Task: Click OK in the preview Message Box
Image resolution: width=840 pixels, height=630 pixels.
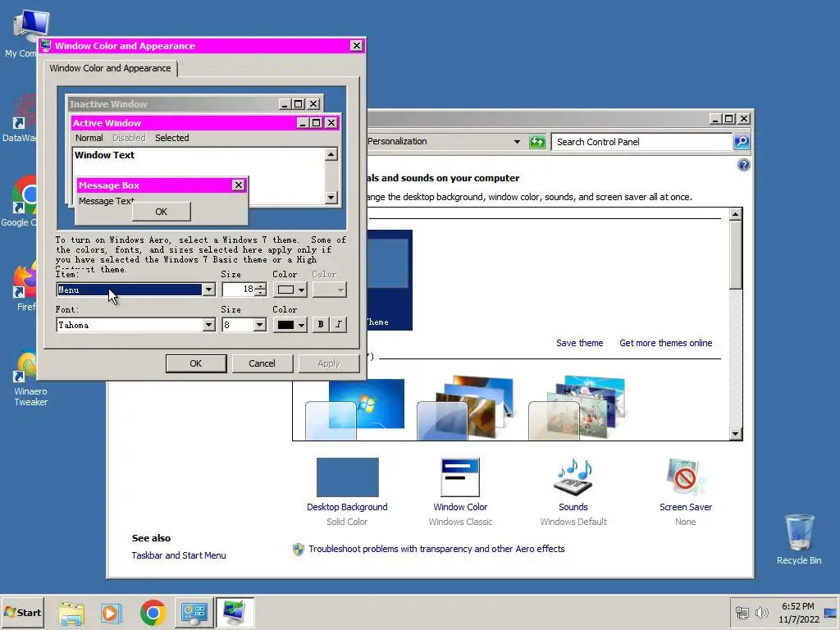Action: coord(162,212)
